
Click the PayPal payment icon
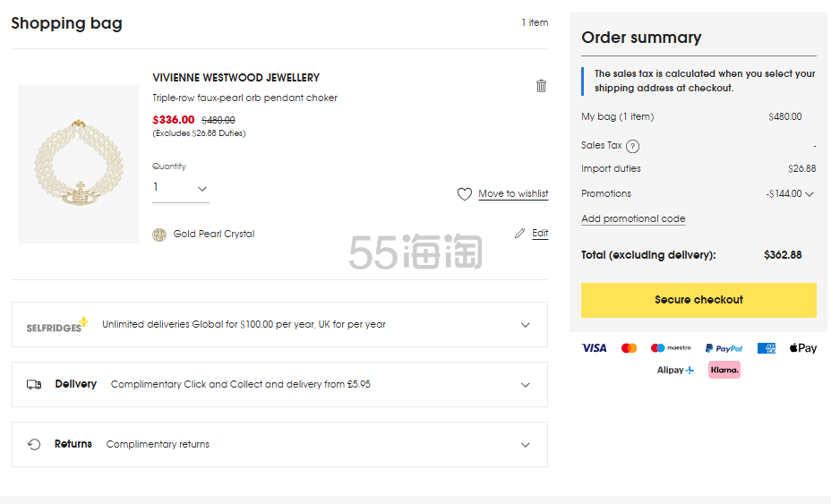pyautogui.click(x=724, y=348)
